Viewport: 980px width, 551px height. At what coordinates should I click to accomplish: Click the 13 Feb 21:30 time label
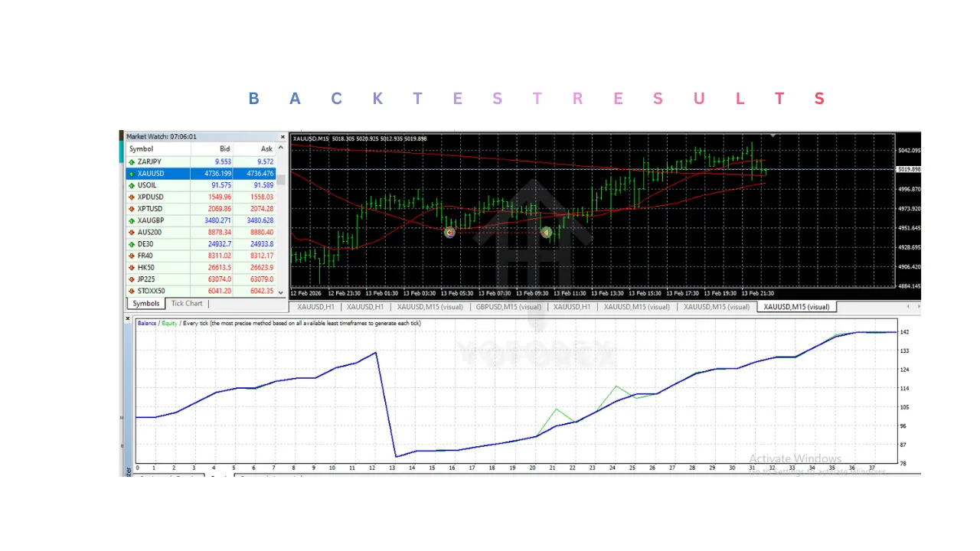click(759, 293)
